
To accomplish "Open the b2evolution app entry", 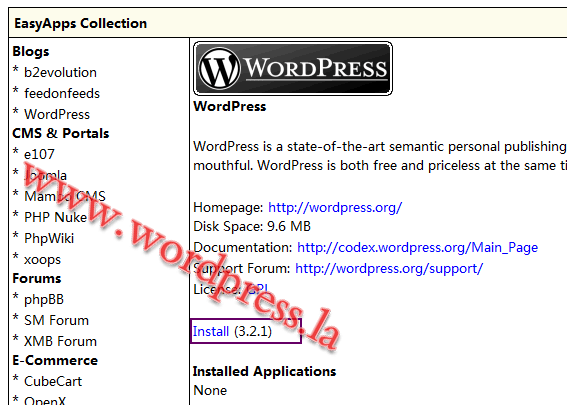I will [x=60, y=72].
